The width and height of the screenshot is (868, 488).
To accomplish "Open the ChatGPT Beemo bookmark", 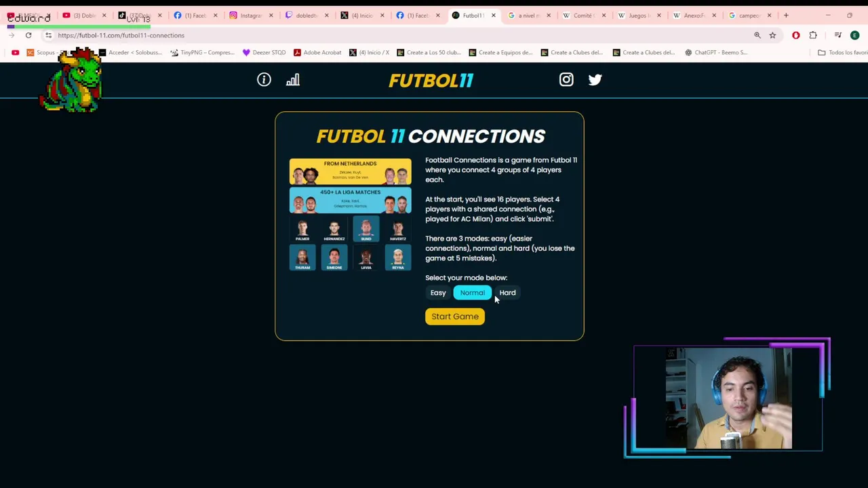I will click(x=716, y=52).
